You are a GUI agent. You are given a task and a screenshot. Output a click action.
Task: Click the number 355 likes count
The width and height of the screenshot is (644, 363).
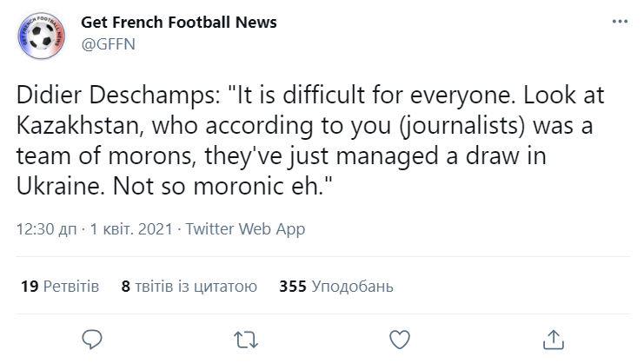tap(293, 287)
